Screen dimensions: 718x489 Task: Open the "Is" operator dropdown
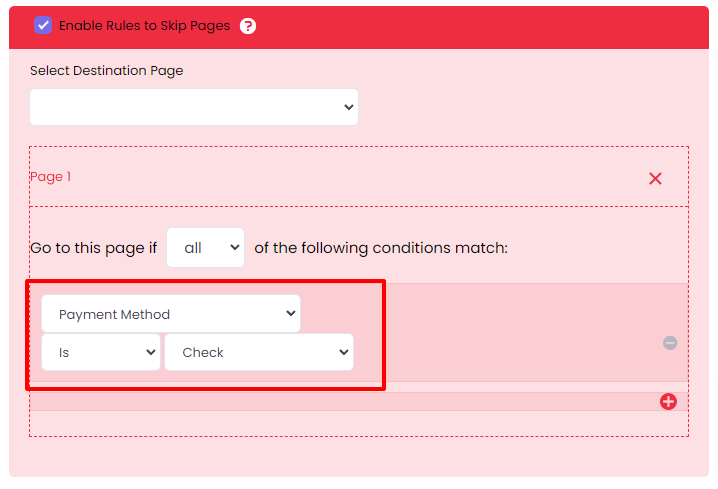100,352
